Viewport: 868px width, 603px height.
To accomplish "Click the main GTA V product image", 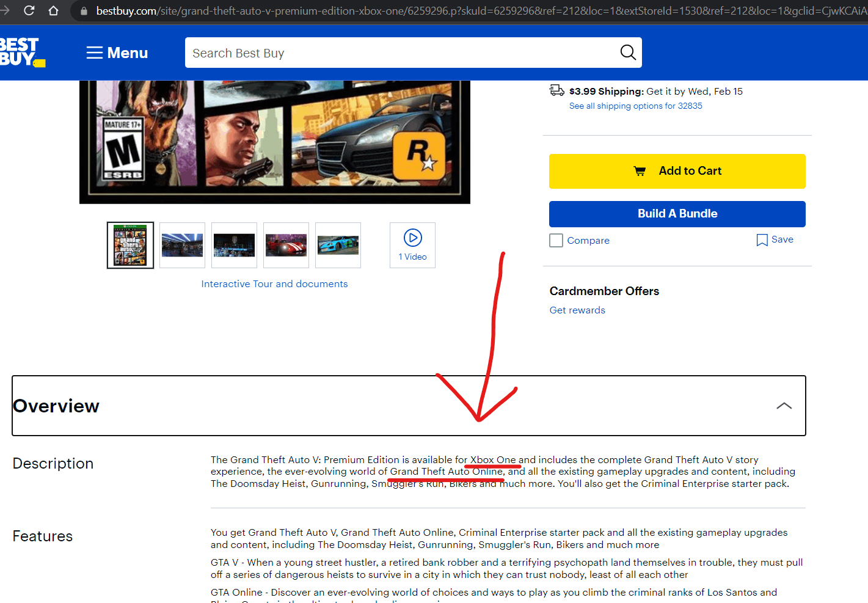I will (x=275, y=142).
